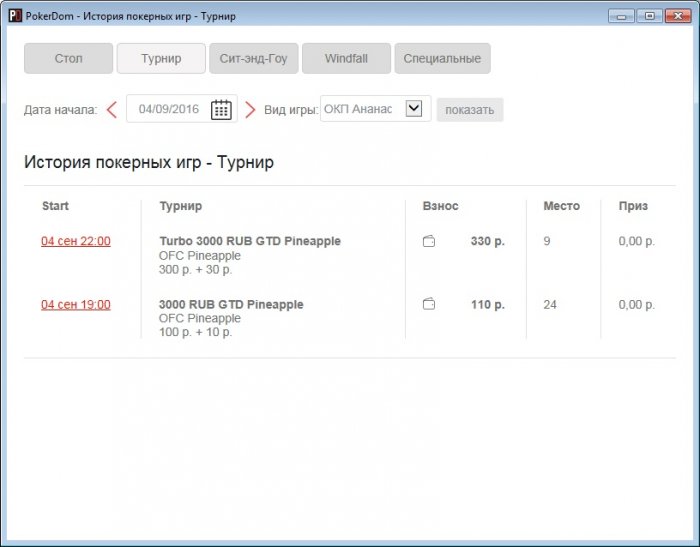Switch to the Windfall tab
Viewport: 700px width, 547px height.
(346, 59)
